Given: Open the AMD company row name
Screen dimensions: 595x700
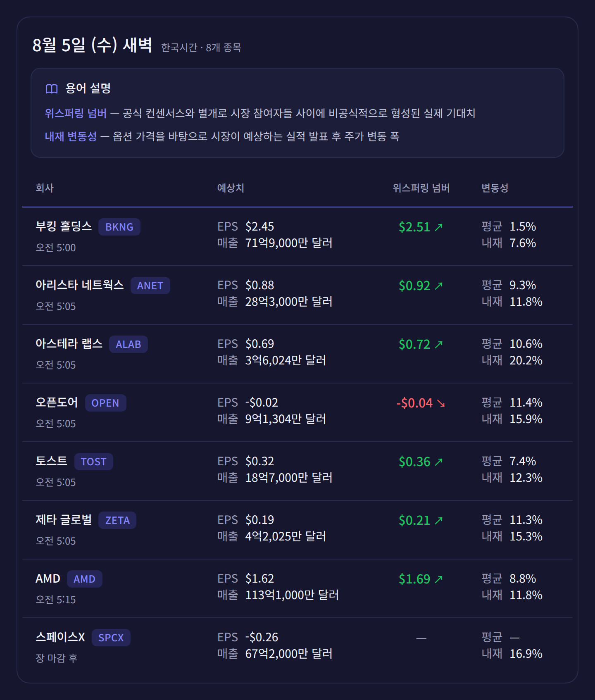Looking at the screenshot, I should (x=48, y=579).
